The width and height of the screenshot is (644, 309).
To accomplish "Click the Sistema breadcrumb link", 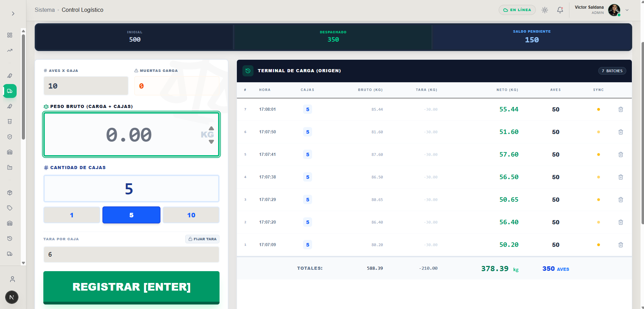I will [x=45, y=10].
